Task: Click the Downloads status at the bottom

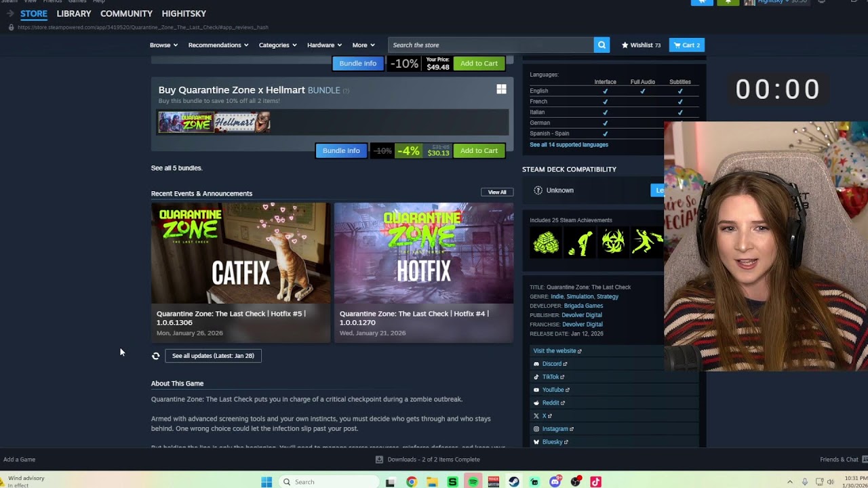Action: (428, 460)
